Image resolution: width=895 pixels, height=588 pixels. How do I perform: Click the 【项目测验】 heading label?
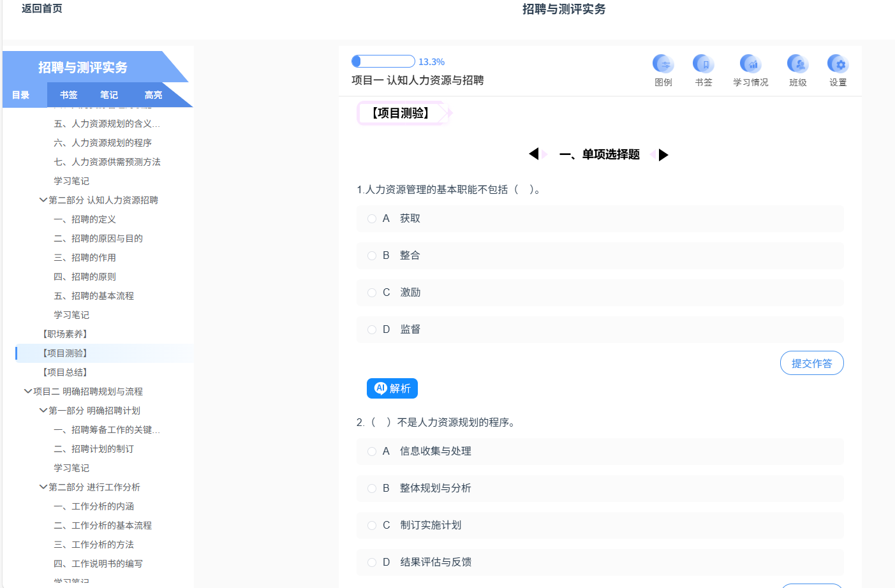[x=401, y=113]
